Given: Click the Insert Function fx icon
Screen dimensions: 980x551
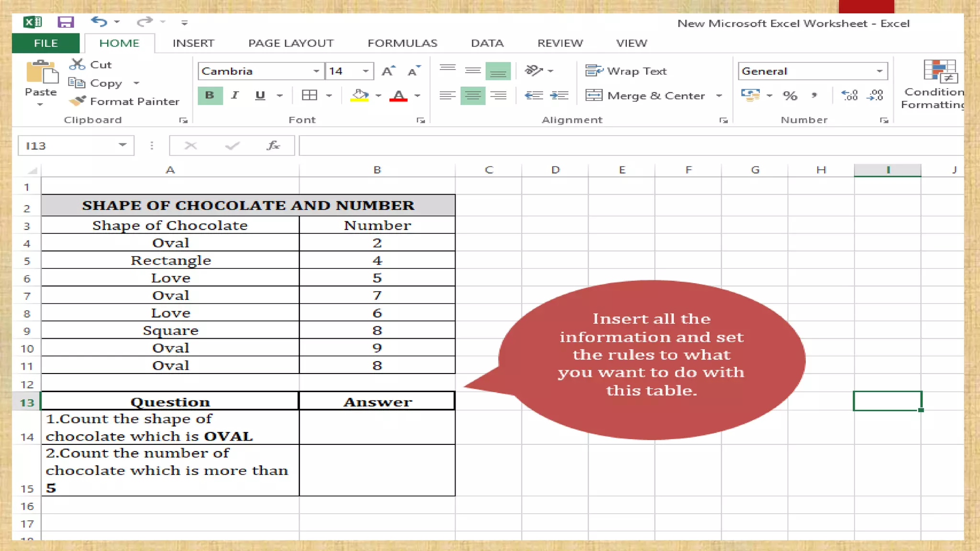Looking at the screenshot, I should [x=273, y=145].
